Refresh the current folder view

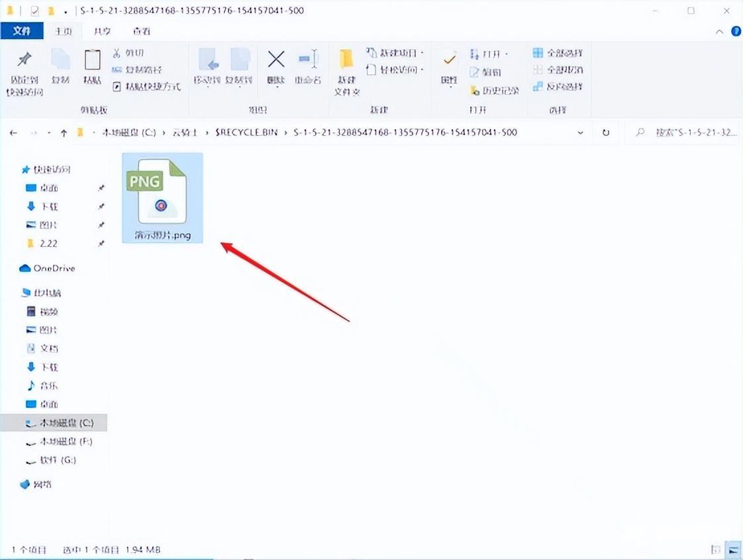[605, 132]
